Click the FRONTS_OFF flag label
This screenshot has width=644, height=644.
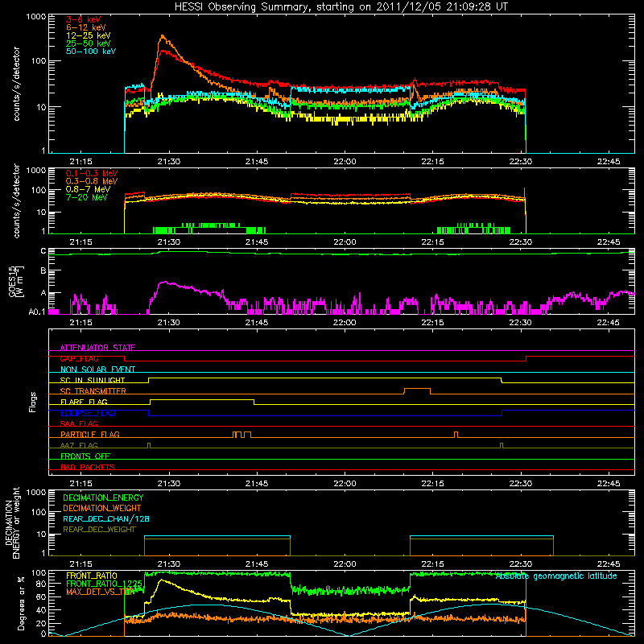click(x=85, y=456)
